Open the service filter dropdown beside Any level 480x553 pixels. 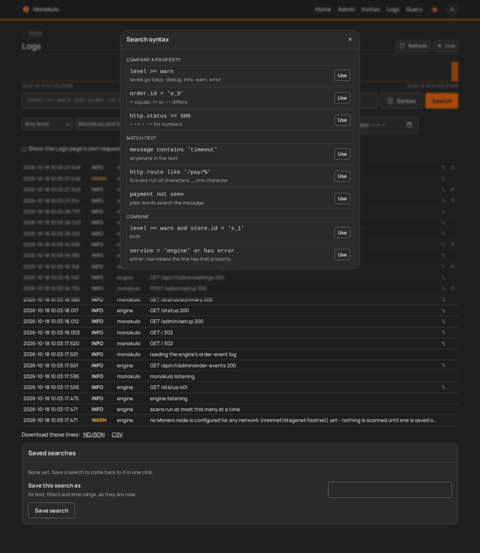point(99,124)
